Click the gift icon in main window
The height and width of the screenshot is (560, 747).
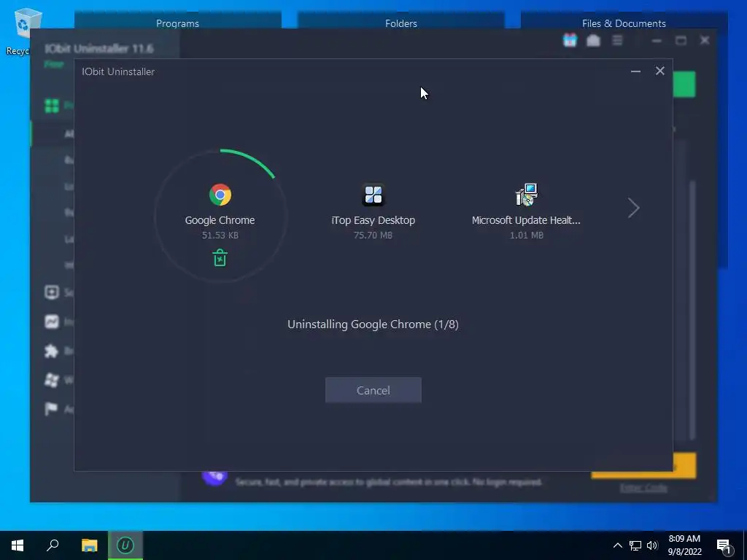570,41
